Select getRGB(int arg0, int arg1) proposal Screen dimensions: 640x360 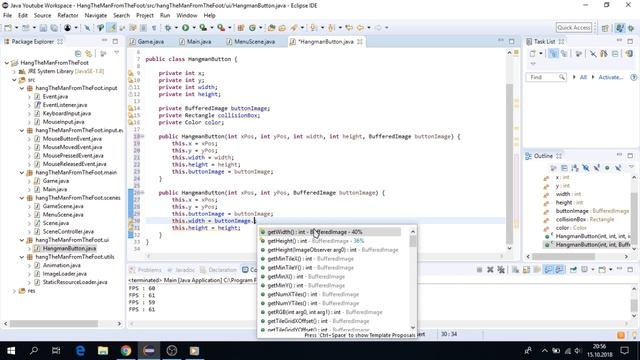pyautogui.click(x=330, y=312)
